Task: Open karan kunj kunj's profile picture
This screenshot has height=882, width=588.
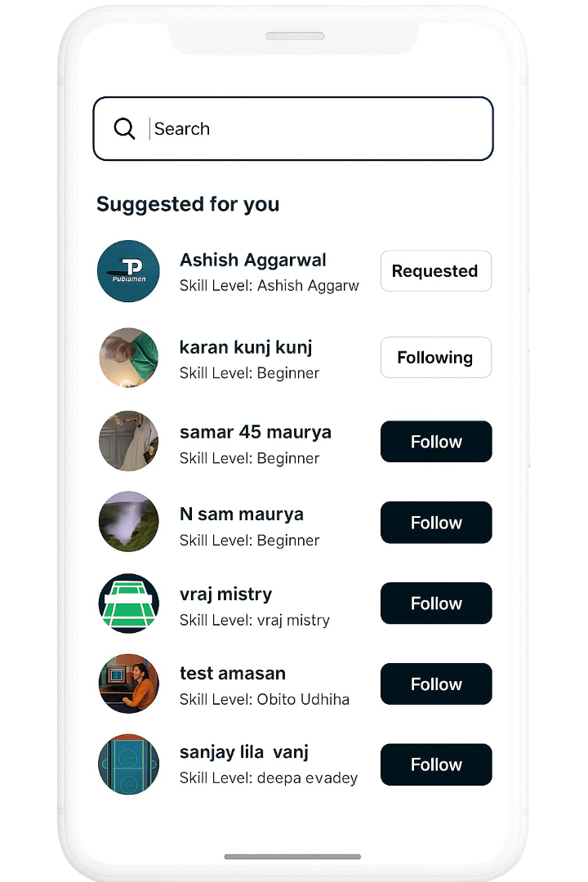Action: pyautogui.click(x=128, y=358)
